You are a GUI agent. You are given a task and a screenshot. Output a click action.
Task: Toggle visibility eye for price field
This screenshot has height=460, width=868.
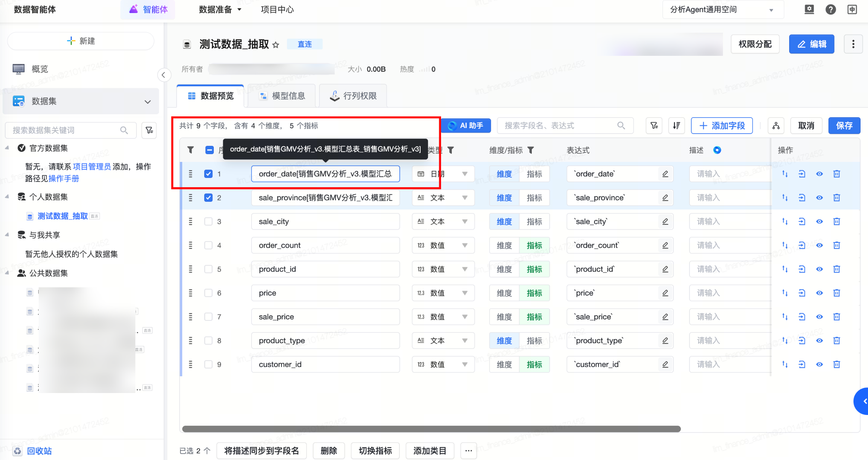819,293
